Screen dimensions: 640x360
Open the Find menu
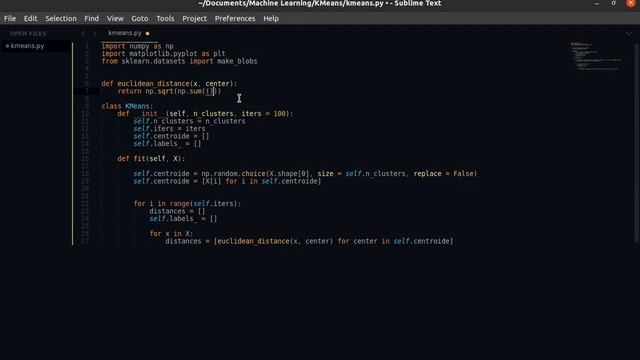(x=91, y=18)
